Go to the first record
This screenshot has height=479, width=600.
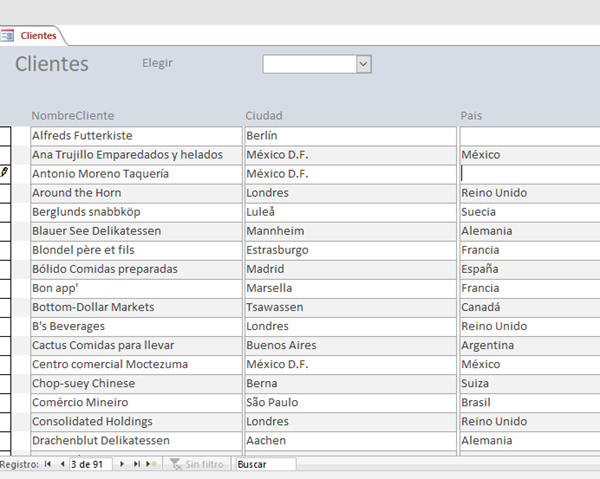click(x=48, y=464)
